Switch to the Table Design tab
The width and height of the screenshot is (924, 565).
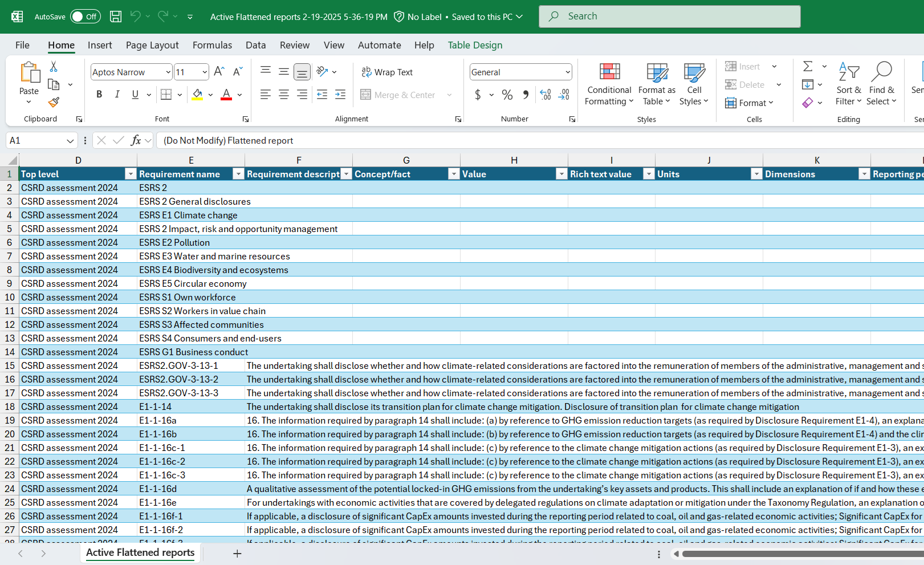point(475,45)
